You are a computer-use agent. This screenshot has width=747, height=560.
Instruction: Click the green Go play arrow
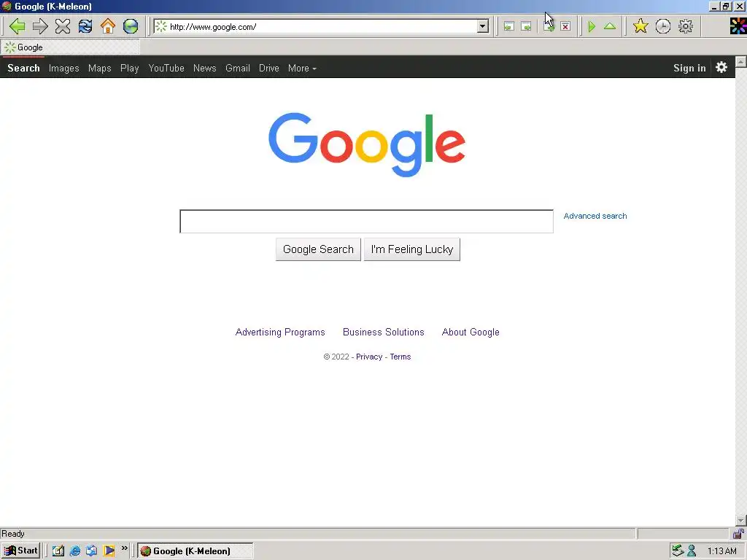592,27
